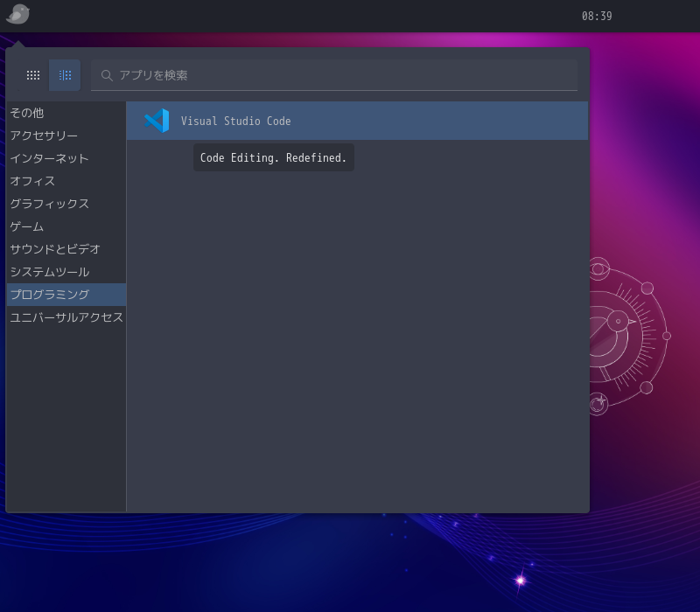Choose the システムツール category

(x=66, y=272)
